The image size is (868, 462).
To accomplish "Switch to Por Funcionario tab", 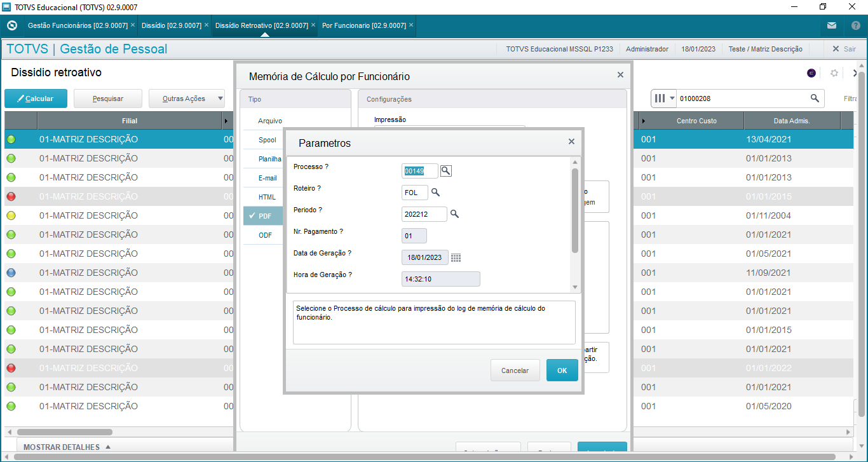I will (364, 25).
